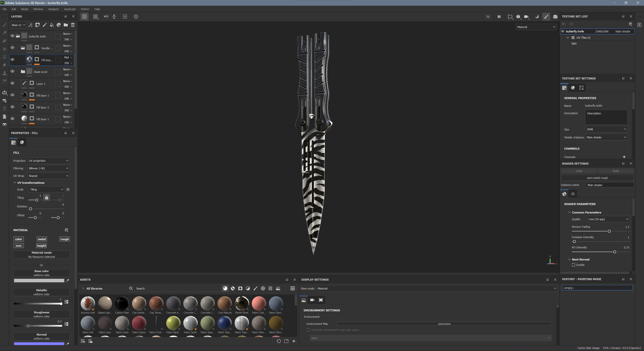This screenshot has height=351, width=644.
Task: Enable Bent Normal checkbox
Action: (x=574, y=265)
